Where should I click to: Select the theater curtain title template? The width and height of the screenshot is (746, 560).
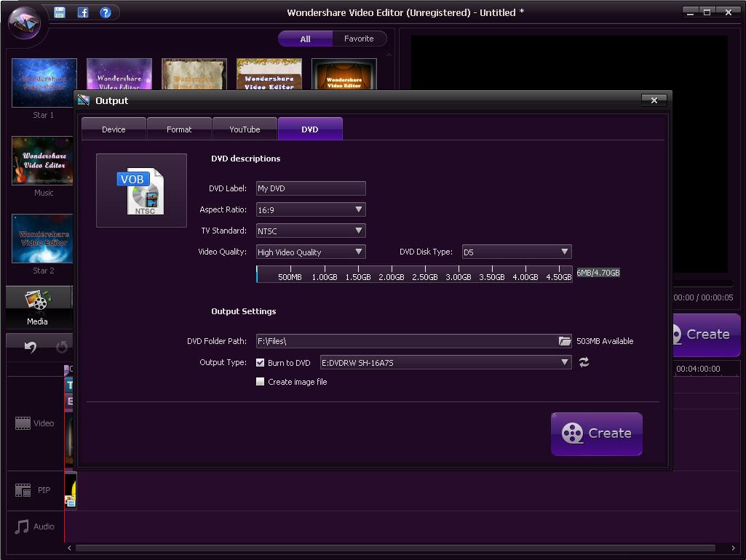344,74
